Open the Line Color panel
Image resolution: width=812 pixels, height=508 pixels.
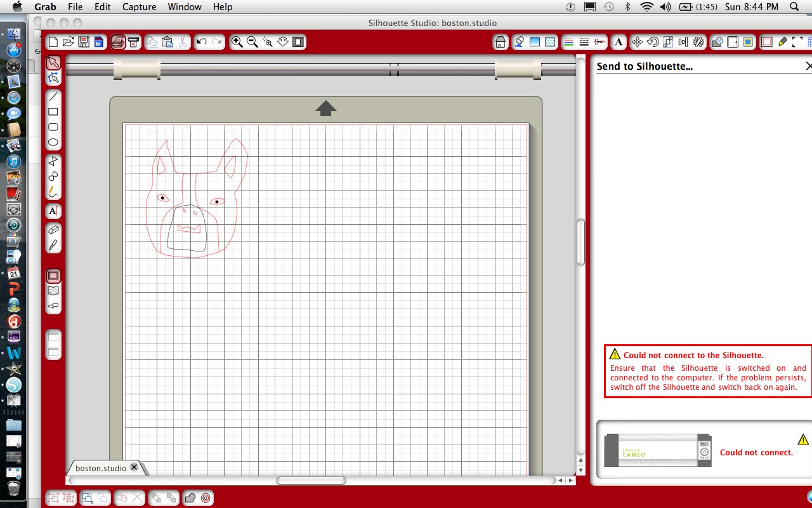(x=569, y=43)
